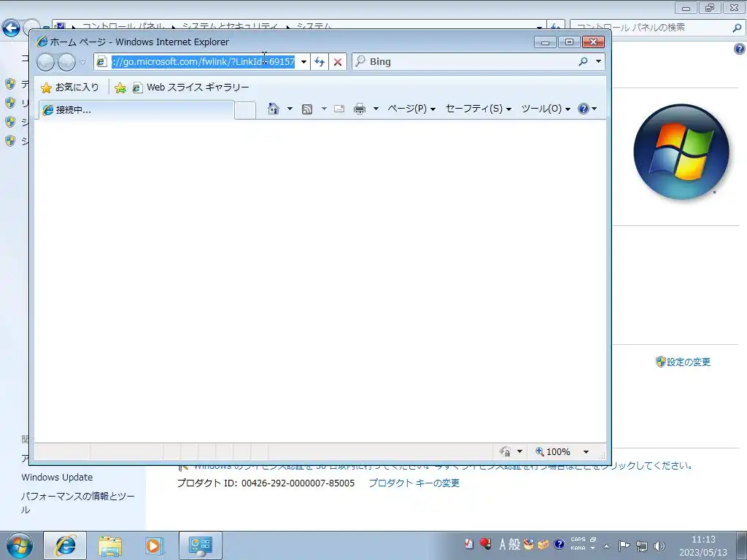Expand the zoom level dropdown arrow
Viewport: 747px width, 560px height.
coord(586,451)
